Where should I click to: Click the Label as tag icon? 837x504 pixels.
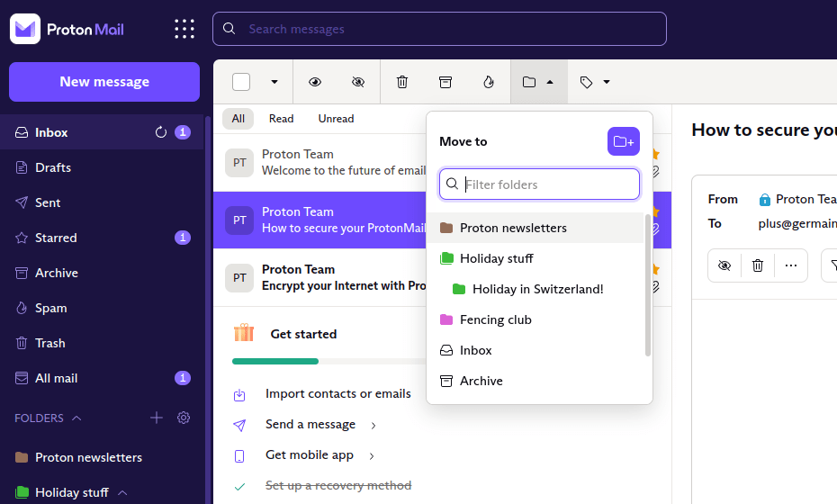(586, 82)
